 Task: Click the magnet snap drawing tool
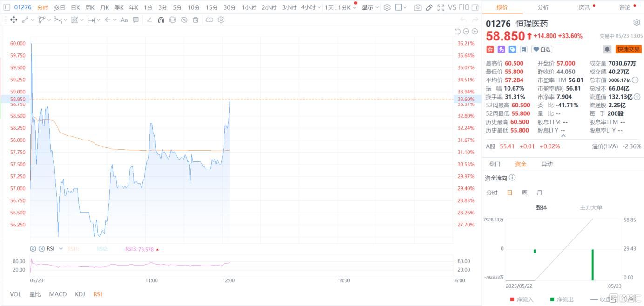[x=161, y=20]
